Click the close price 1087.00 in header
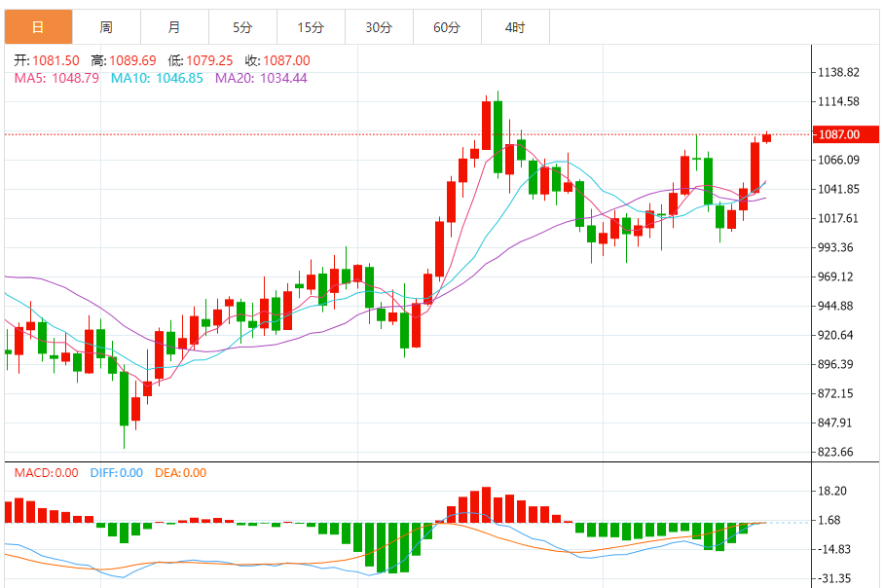 click(x=286, y=60)
